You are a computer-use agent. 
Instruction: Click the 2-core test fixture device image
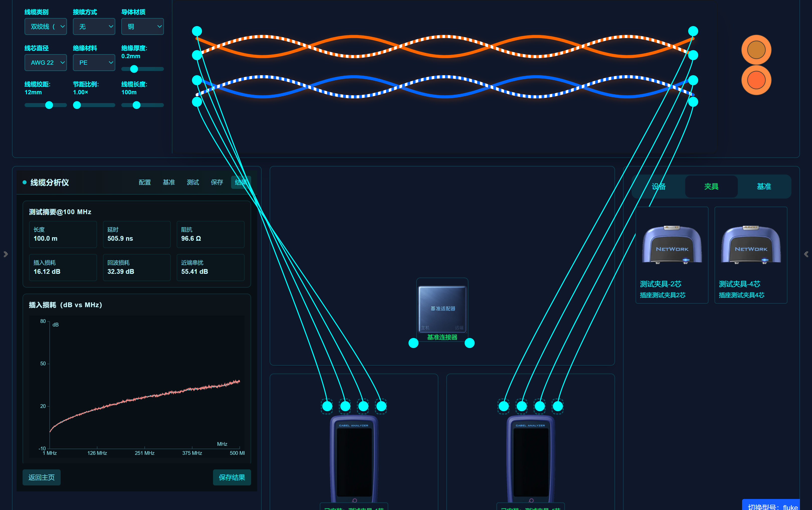tap(672, 245)
